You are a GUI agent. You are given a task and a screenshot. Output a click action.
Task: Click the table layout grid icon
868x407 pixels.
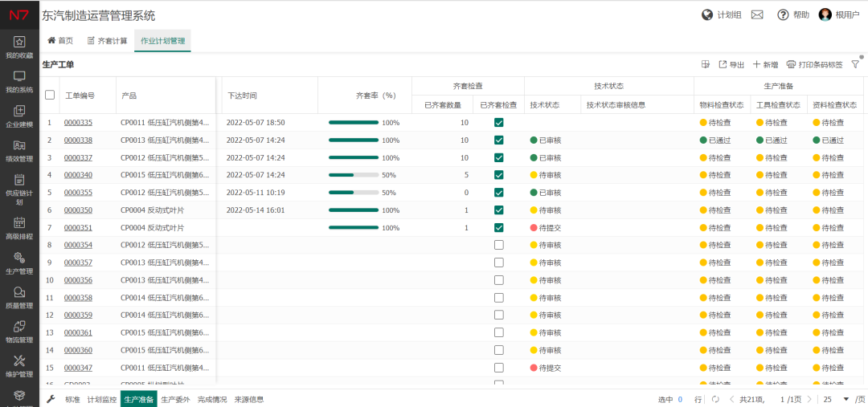point(706,65)
